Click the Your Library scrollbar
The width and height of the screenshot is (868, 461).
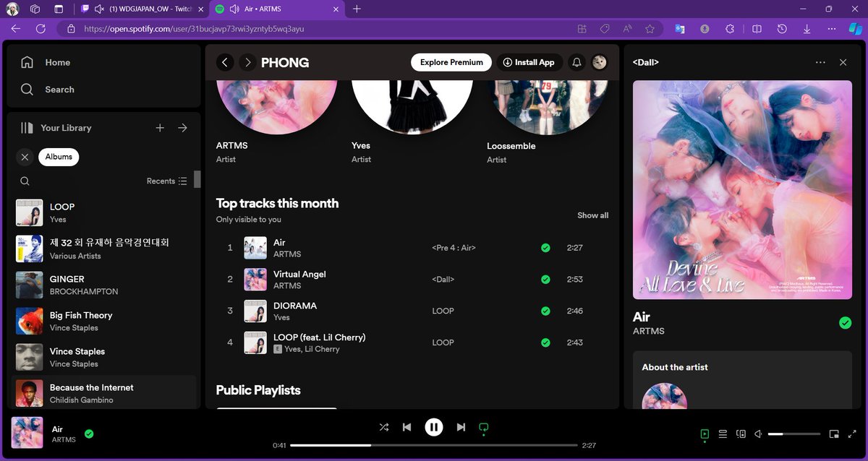[x=197, y=179]
